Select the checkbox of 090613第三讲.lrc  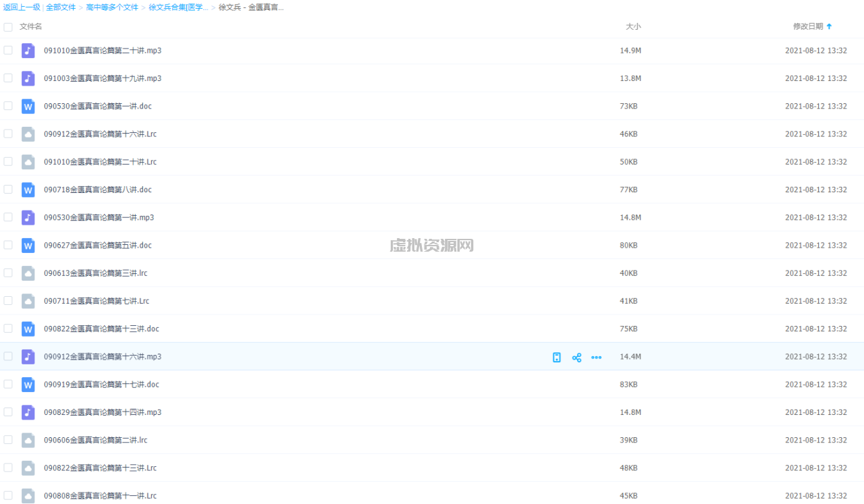8,273
